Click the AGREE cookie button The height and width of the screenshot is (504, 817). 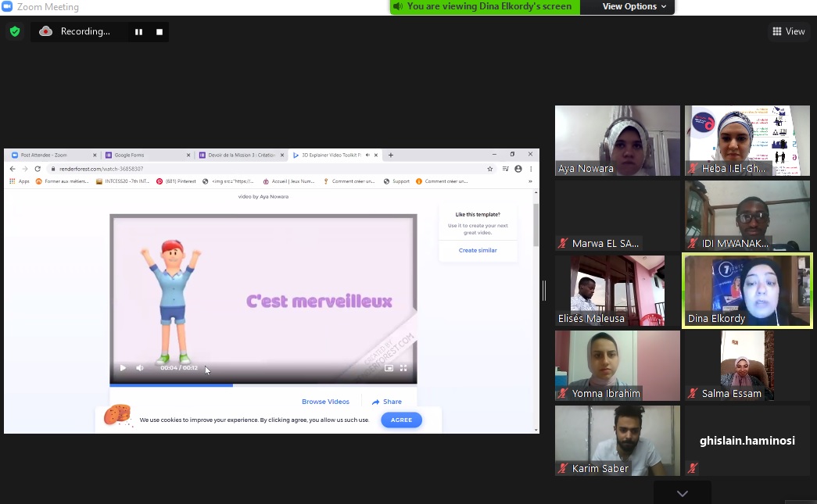[x=401, y=420]
